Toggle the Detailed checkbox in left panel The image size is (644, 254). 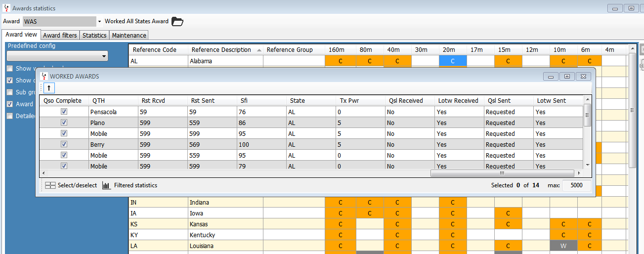point(10,116)
